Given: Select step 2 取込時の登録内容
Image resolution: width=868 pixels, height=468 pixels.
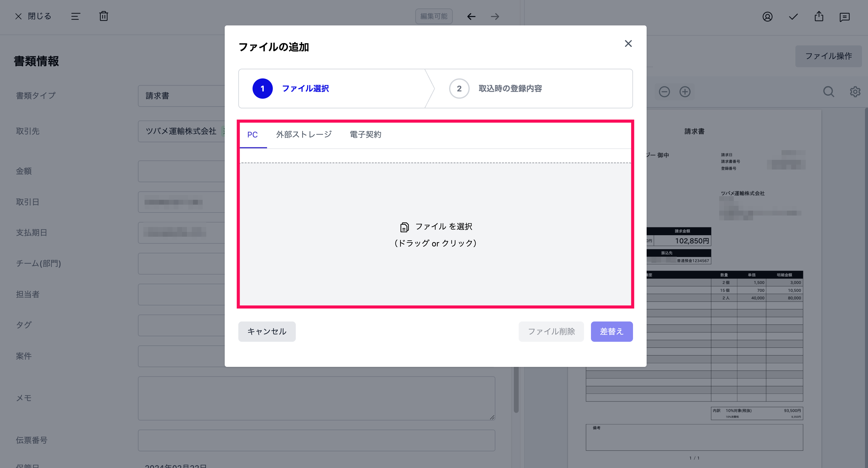Looking at the screenshot, I should 496,89.
